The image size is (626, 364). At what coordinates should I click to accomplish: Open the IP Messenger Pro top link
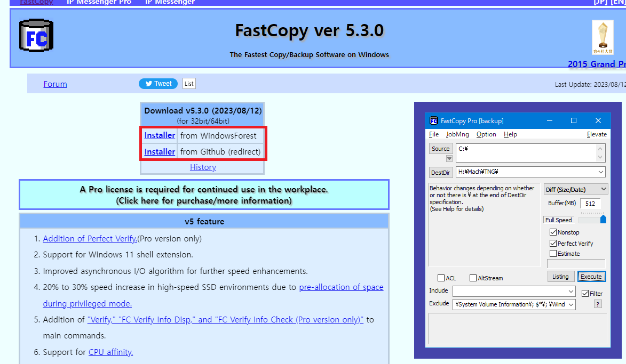point(99,2)
